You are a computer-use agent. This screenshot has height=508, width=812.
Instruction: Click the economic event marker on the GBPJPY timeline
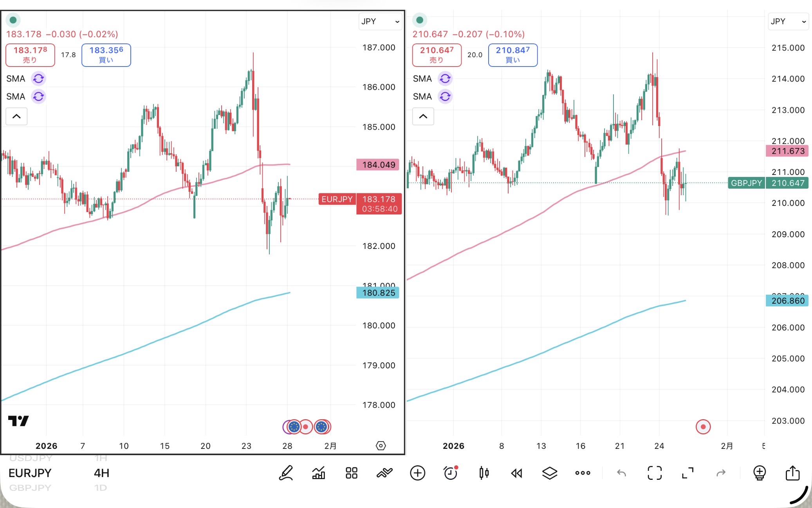pyautogui.click(x=703, y=427)
